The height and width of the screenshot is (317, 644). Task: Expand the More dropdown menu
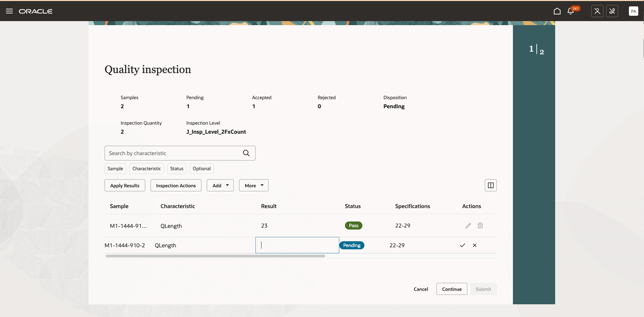254,185
